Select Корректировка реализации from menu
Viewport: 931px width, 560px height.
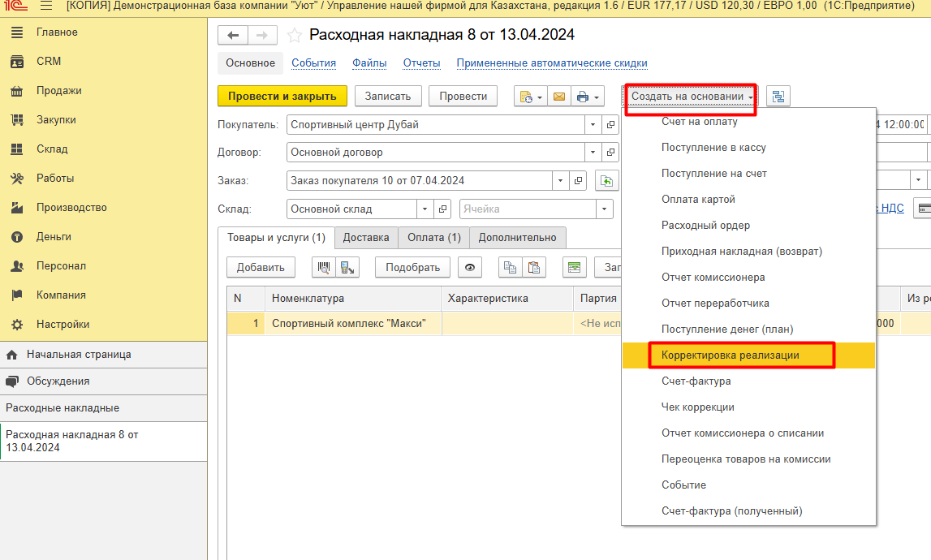730,355
